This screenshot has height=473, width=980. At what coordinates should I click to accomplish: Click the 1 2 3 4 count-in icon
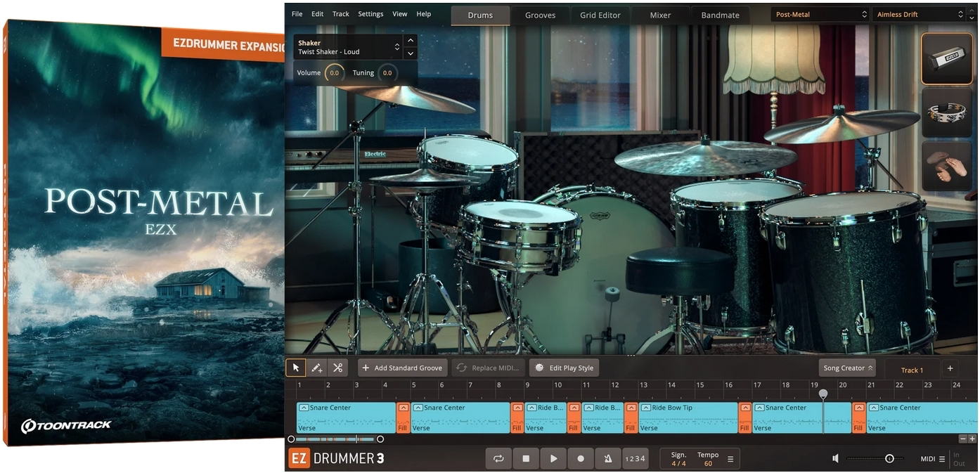tap(635, 458)
